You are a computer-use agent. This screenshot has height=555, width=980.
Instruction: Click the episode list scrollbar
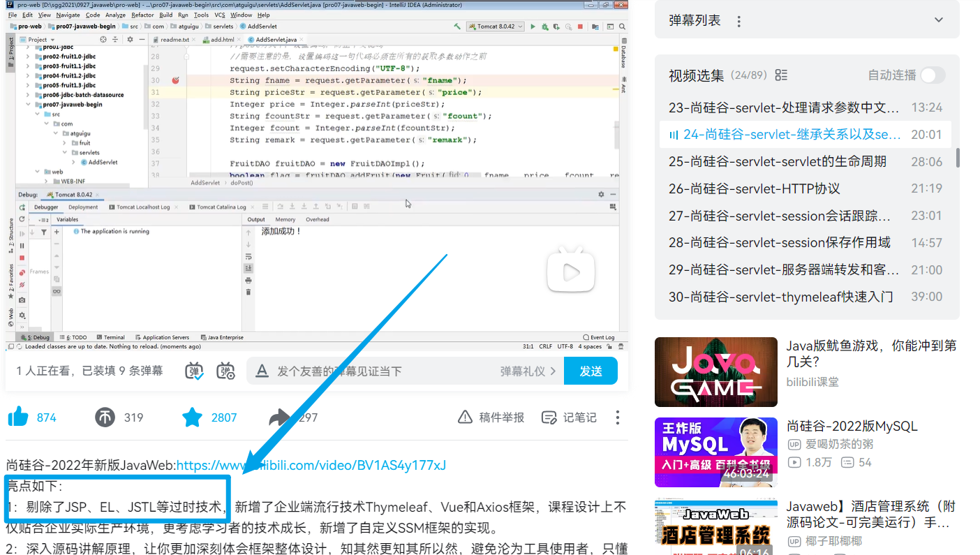click(958, 157)
